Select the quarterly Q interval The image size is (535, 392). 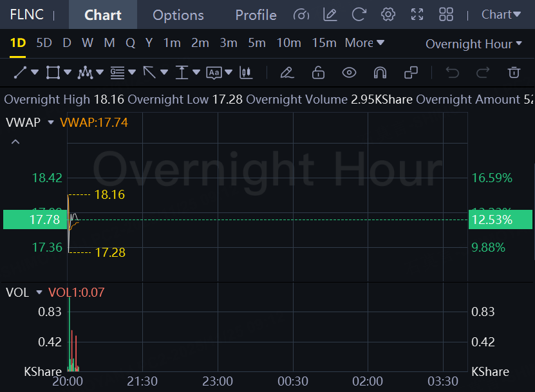coord(130,43)
